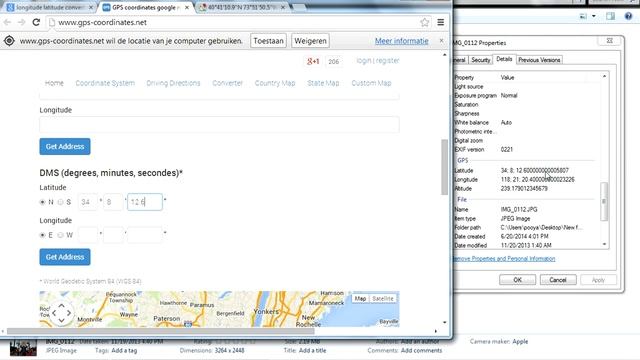Click the login link
Screen dimensions: 640x360
(x=364, y=61)
